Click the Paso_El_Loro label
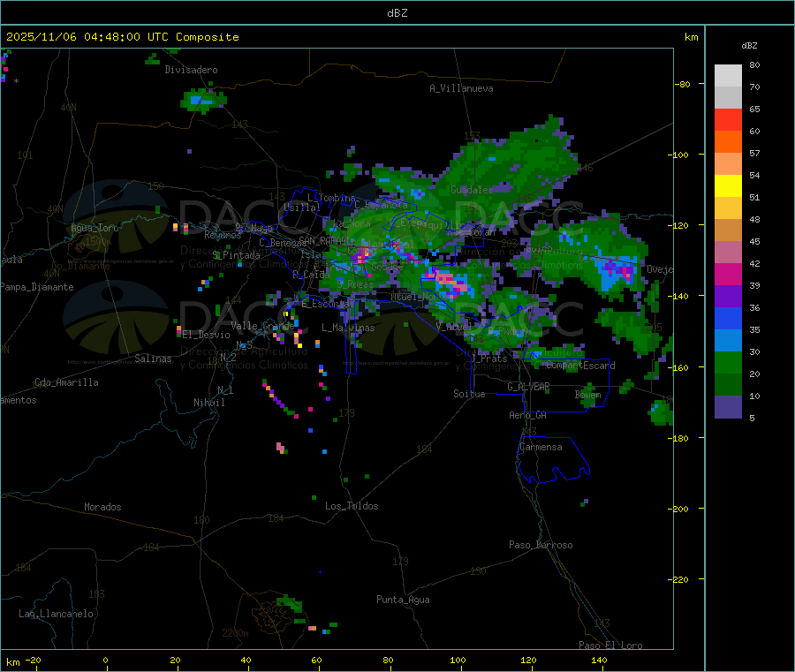This screenshot has height=672, width=795. tap(610, 646)
